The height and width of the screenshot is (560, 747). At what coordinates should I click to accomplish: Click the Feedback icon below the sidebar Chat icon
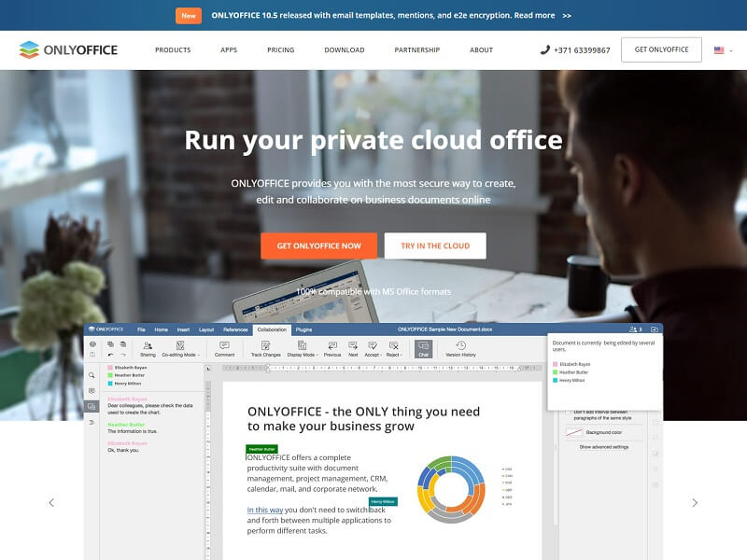(x=92, y=423)
